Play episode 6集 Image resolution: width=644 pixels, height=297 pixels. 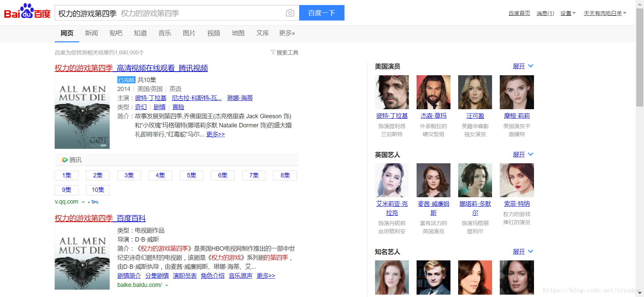tap(223, 175)
